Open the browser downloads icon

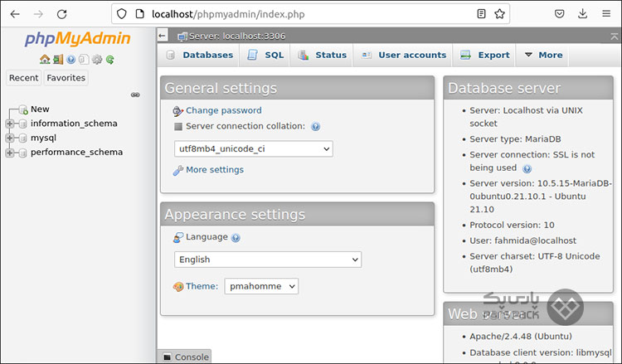coord(582,14)
